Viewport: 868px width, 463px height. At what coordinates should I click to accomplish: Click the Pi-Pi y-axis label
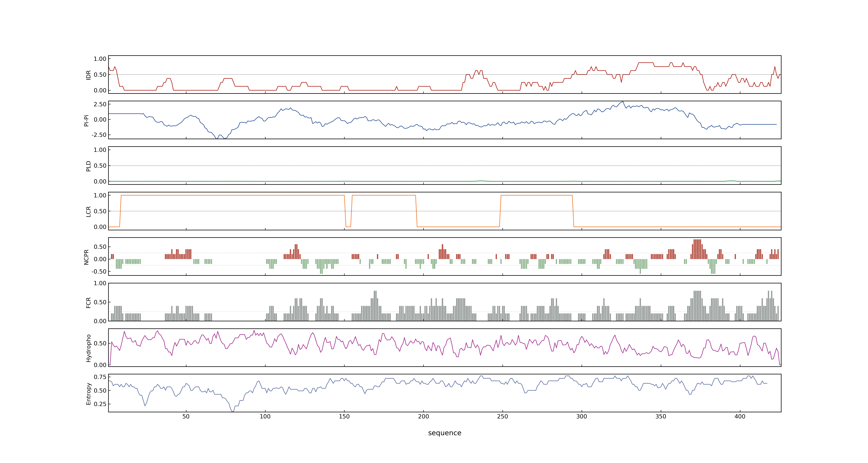86,120
